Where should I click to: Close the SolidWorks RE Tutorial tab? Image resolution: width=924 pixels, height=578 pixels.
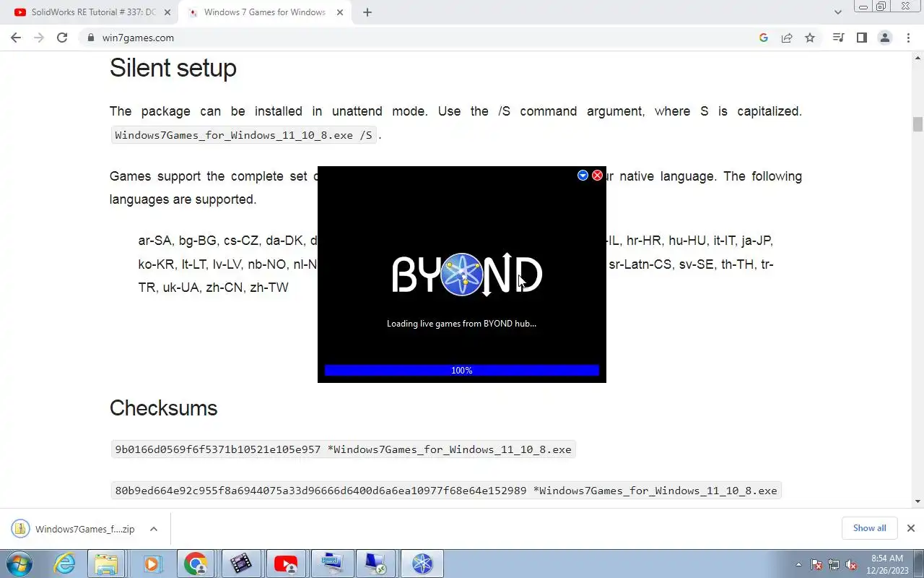[x=167, y=12]
